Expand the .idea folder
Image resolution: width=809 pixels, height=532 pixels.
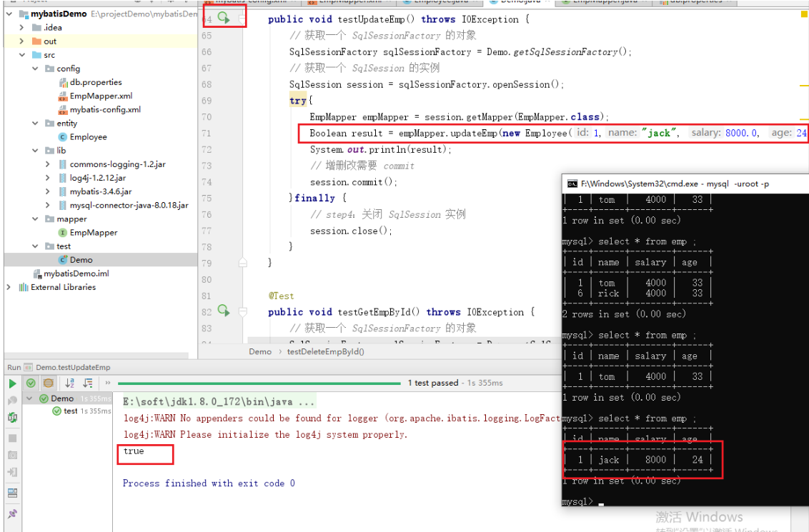(21, 27)
